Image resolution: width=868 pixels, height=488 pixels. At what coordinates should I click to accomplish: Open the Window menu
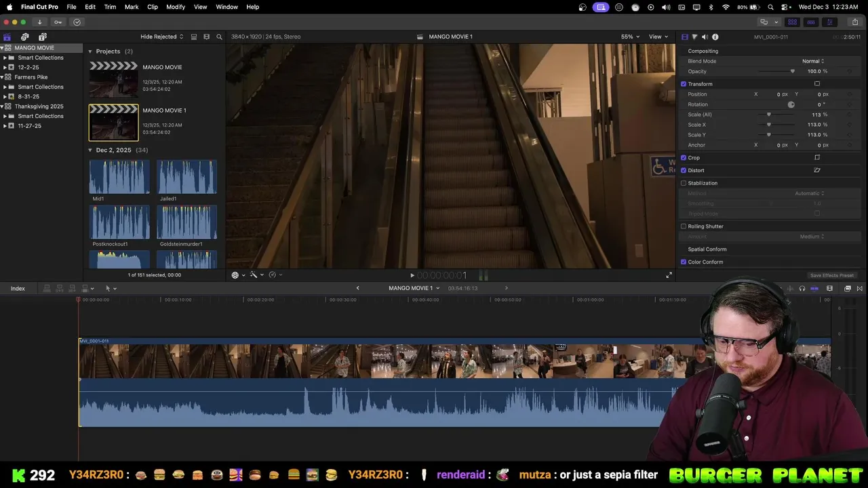pos(226,7)
